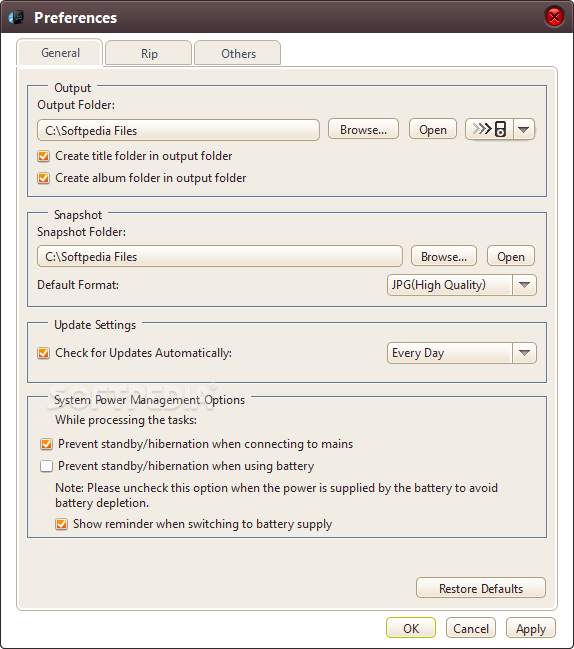The width and height of the screenshot is (574, 649).
Task: Toggle Show reminder when switching to battery
Action: click(x=61, y=524)
